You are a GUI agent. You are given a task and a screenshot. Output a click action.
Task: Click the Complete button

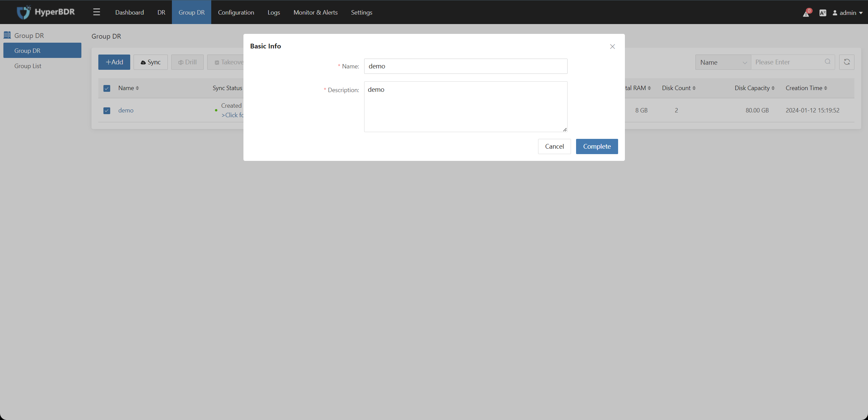point(597,146)
